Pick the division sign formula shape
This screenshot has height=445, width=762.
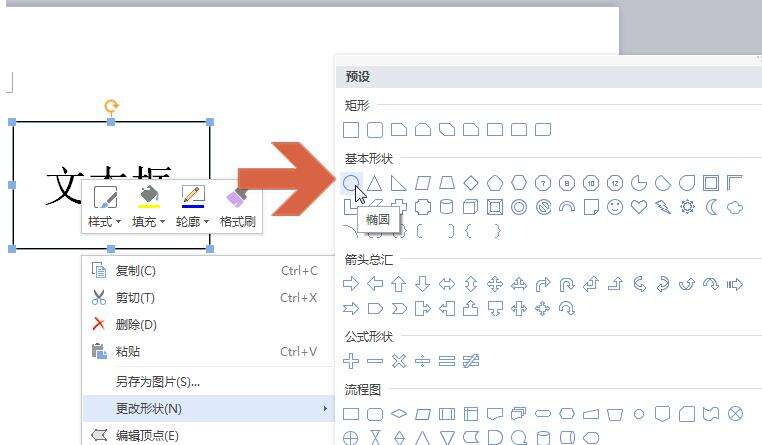tap(423, 361)
